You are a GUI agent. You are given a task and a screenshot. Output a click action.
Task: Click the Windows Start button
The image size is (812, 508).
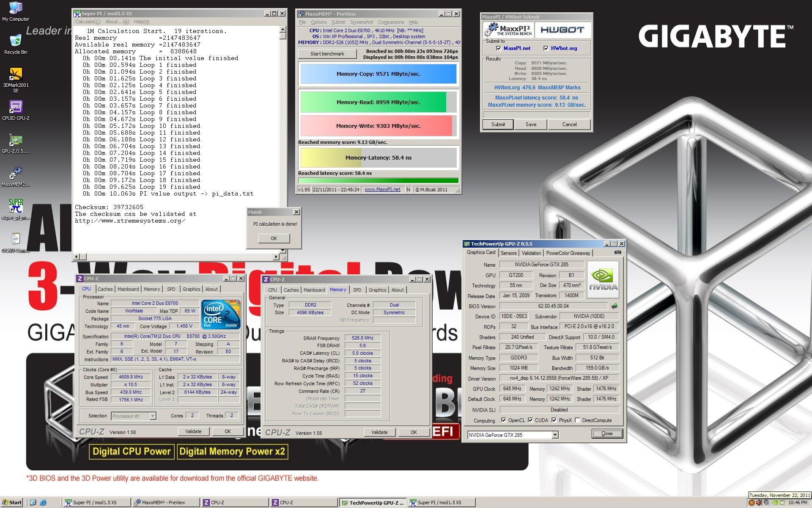(12, 502)
